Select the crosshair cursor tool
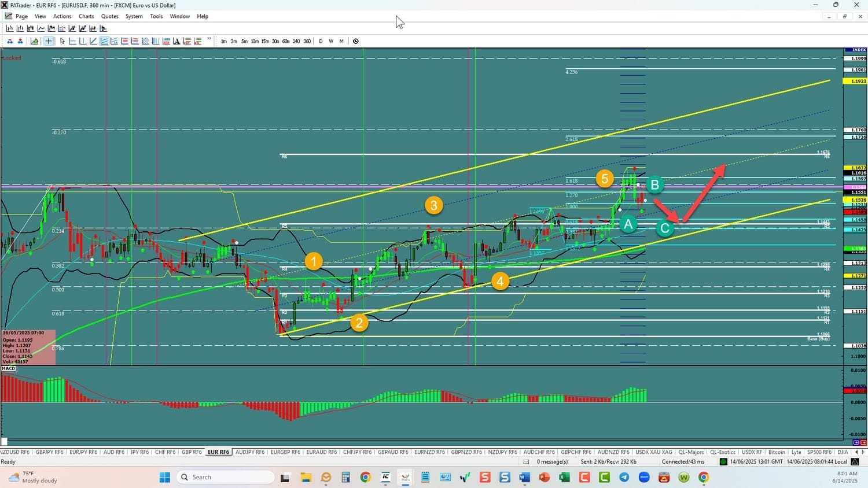Image resolution: width=868 pixels, height=488 pixels. 49,41
